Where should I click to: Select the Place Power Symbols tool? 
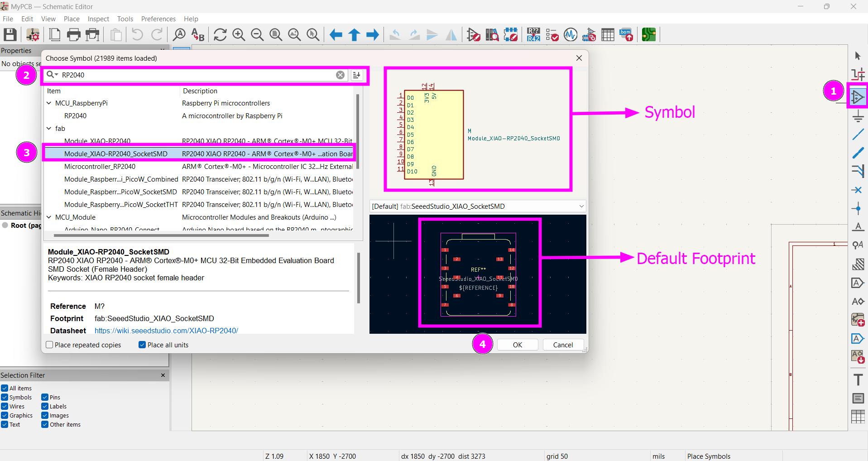pos(858,116)
